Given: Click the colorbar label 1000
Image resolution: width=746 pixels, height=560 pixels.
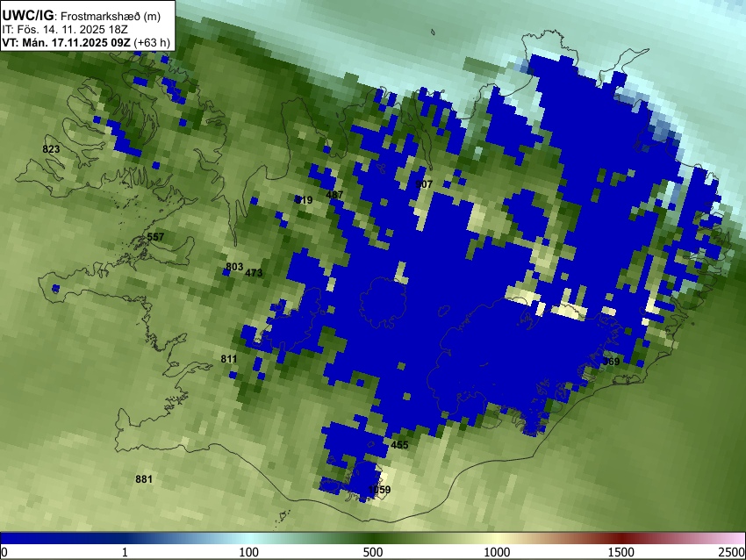Looking at the screenshot, I should click(497, 552).
